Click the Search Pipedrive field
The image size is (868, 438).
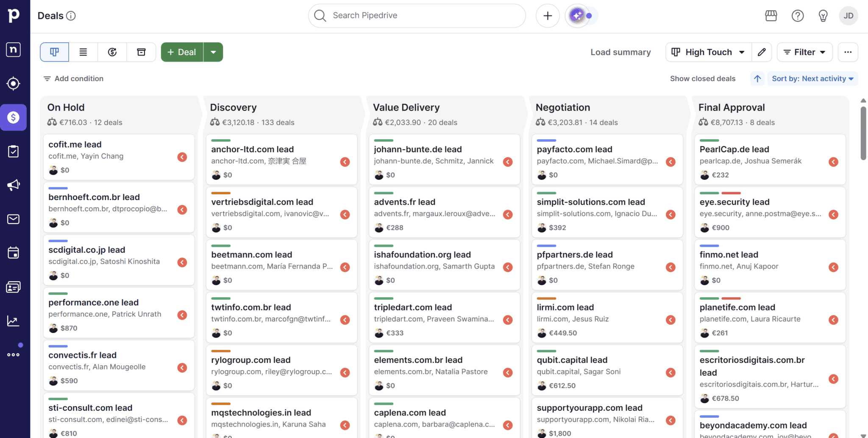tap(417, 16)
